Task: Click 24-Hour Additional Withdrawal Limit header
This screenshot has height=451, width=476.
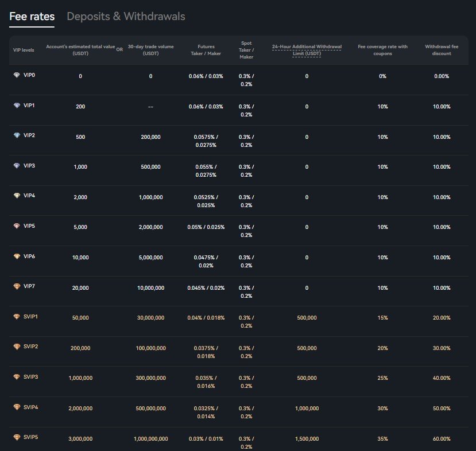Action: click(x=307, y=50)
